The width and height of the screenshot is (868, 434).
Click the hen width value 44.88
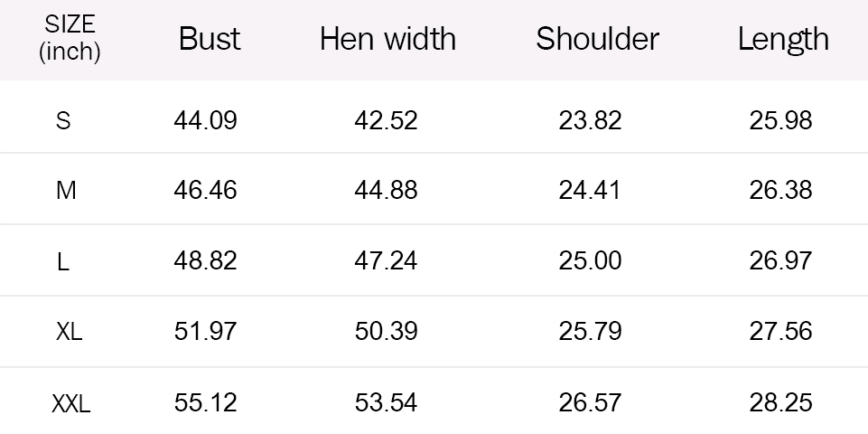click(386, 191)
